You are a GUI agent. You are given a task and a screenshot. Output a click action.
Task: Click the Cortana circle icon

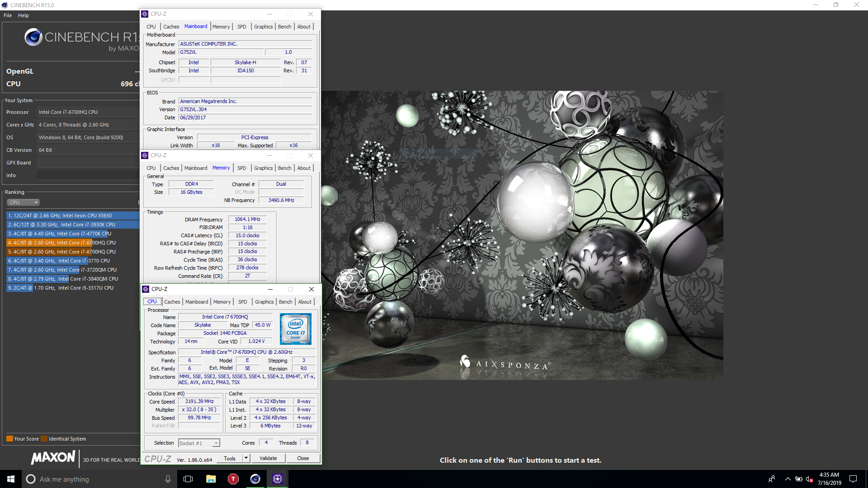[x=31, y=479]
